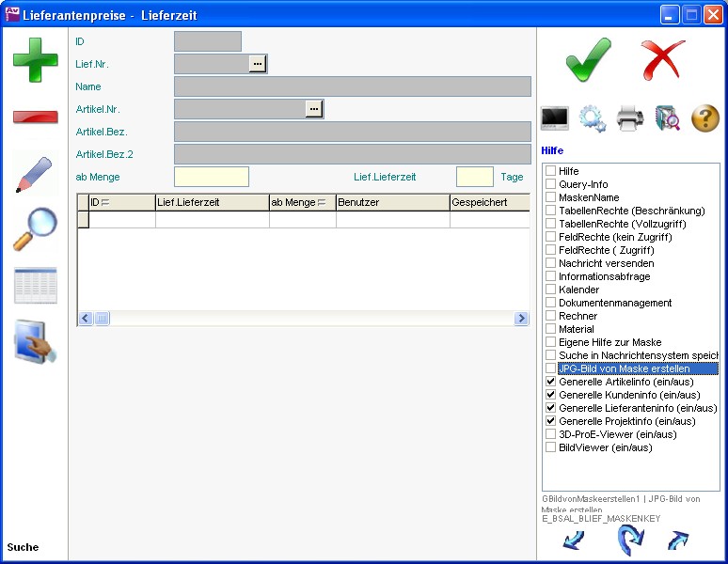Open the table list view icon
Viewport: 728px width, 564px height.
click(x=35, y=286)
